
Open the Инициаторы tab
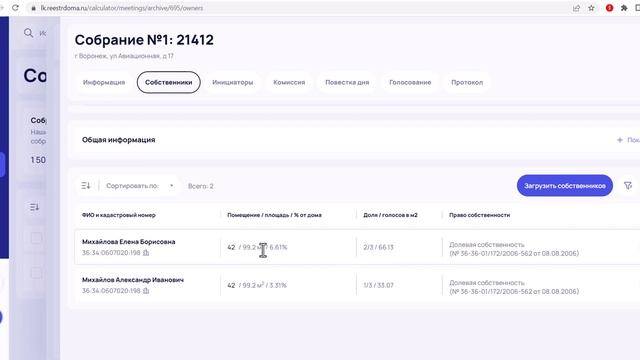[233, 82]
